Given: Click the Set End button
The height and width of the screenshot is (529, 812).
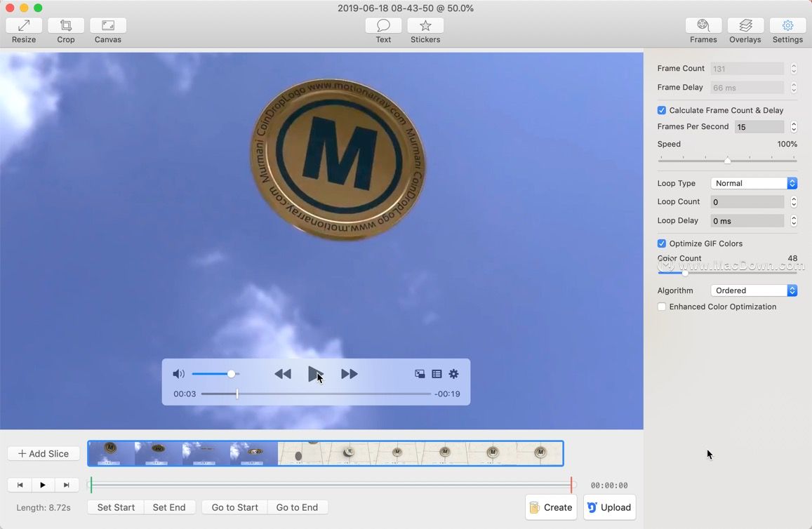Looking at the screenshot, I should (x=169, y=507).
